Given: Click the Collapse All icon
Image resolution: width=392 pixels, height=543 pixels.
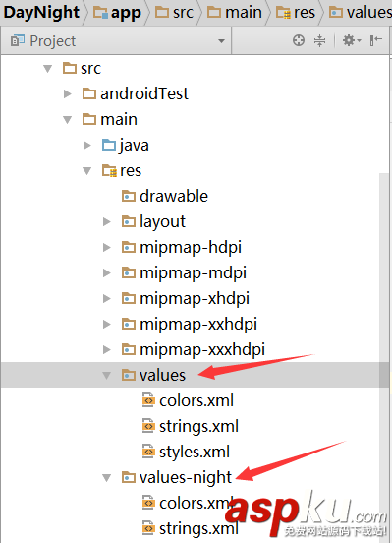Looking at the screenshot, I should click(x=319, y=40).
